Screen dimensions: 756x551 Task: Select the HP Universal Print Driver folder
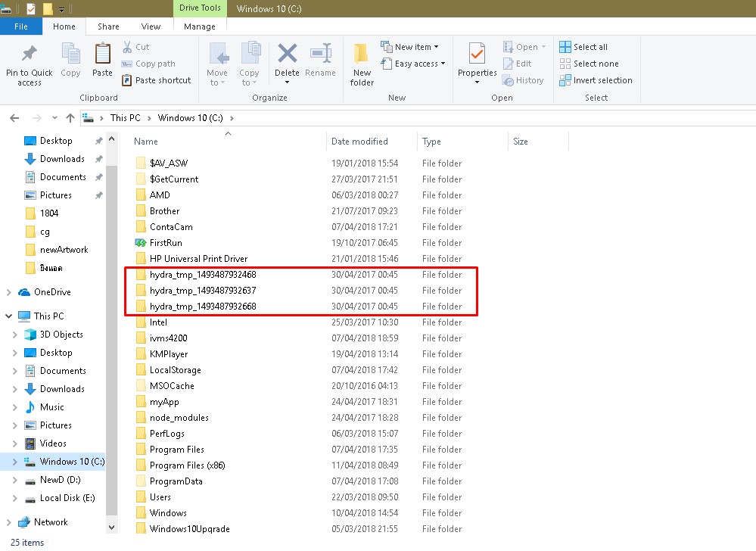pos(198,259)
